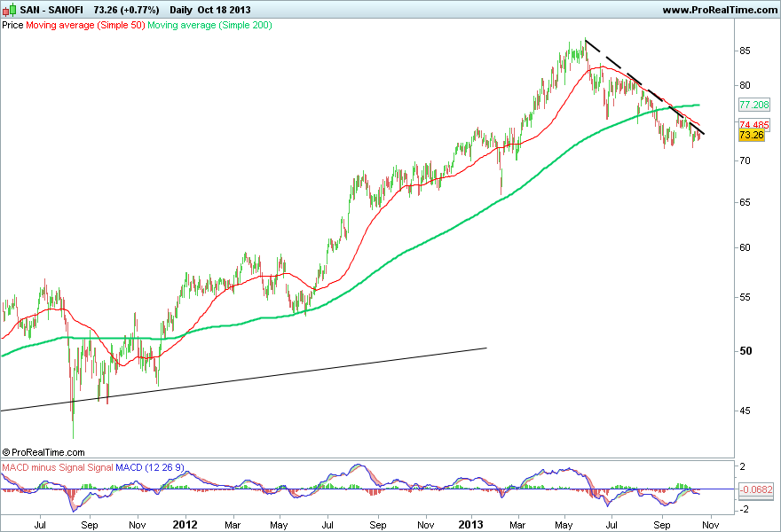The height and width of the screenshot is (532, 781).
Task: Click the 70 price axis label
Action: (x=745, y=160)
